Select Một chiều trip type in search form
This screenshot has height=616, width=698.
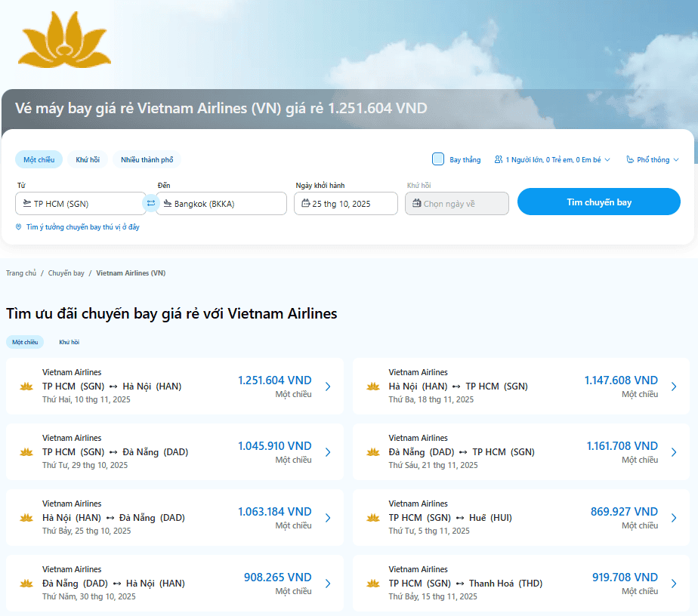coord(39,160)
